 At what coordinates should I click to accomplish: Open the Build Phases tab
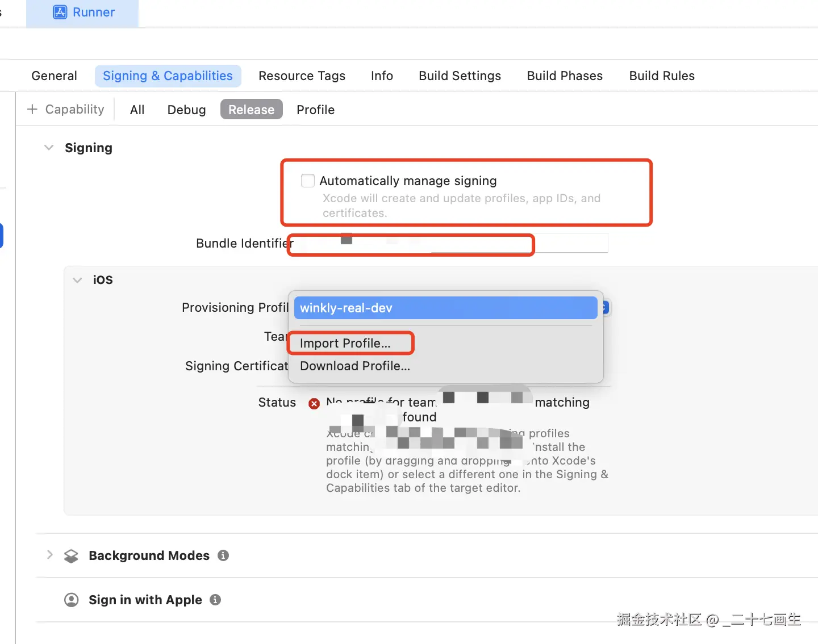click(565, 76)
